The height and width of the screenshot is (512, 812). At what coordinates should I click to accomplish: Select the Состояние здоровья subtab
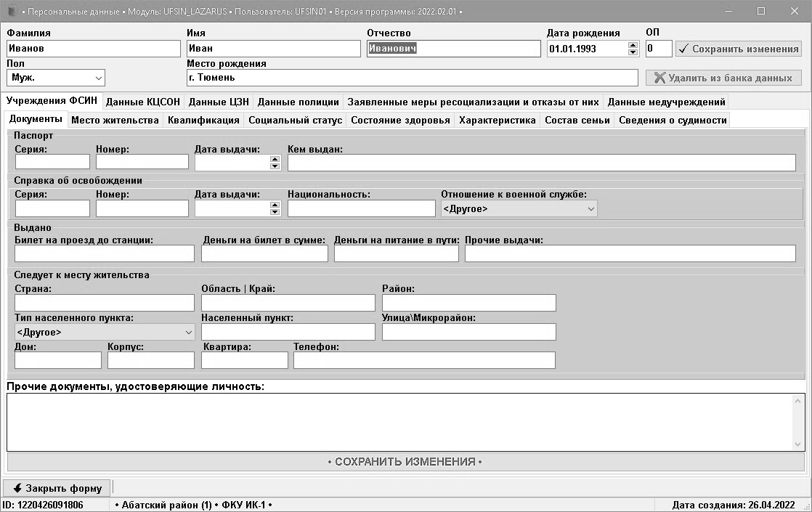pos(400,120)
